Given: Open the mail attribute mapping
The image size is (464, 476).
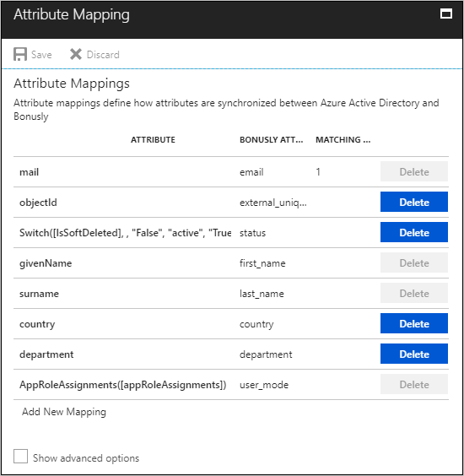Looking at the screenshot, I should tap(30, 172).
